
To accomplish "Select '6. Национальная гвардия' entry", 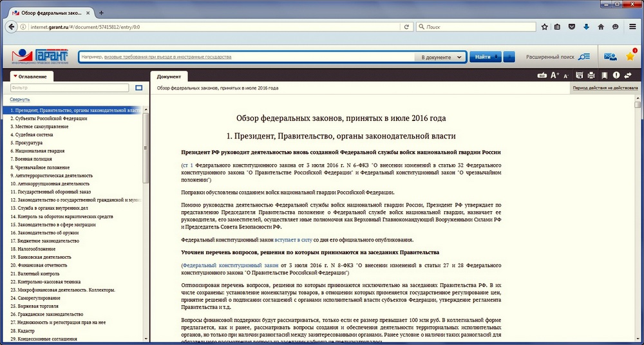I will pos(37,151).
